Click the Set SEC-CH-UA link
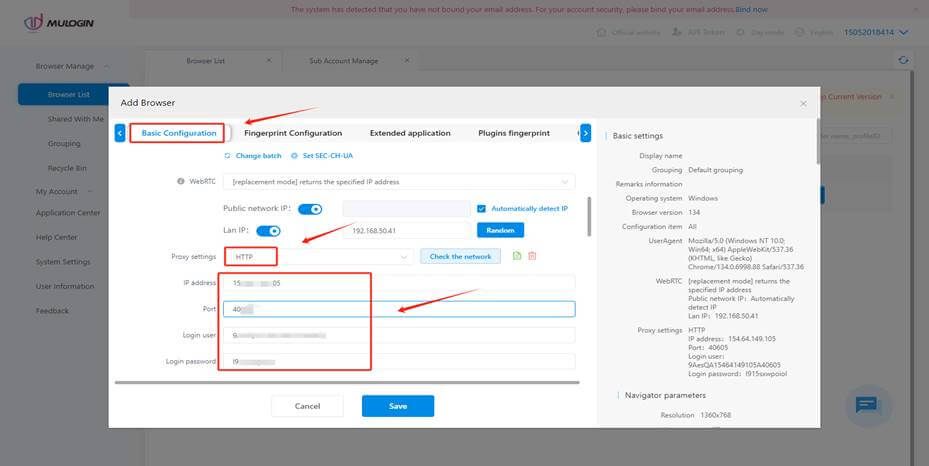 (x=328, y=156)
